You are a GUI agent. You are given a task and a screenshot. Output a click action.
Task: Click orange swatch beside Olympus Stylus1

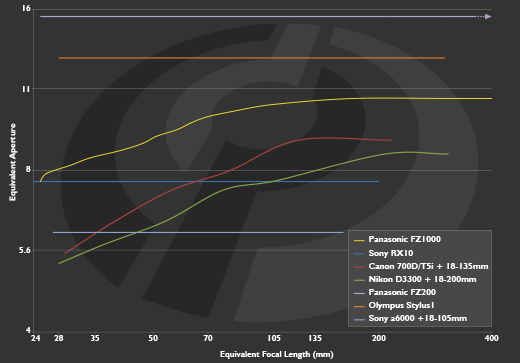pos(359,306)
